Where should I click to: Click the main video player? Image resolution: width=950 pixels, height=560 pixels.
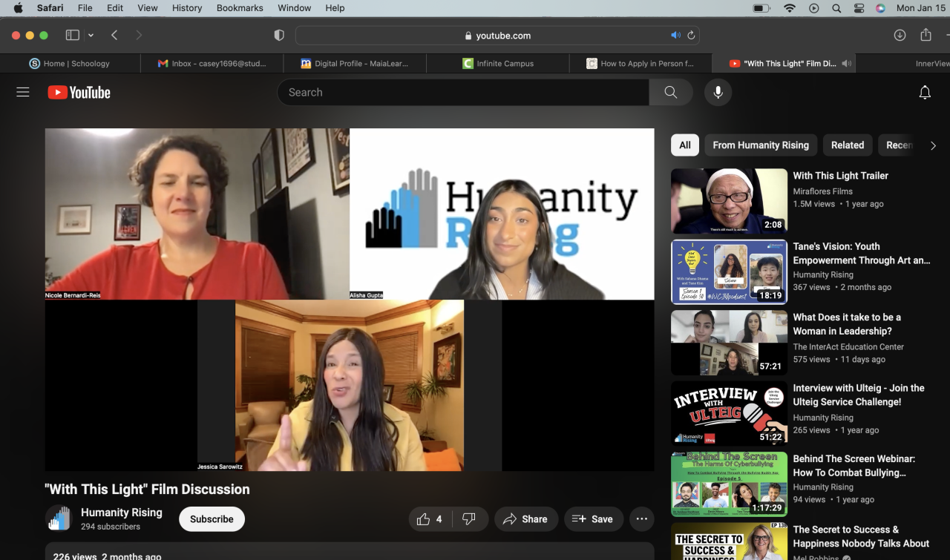tap(350, 300)
